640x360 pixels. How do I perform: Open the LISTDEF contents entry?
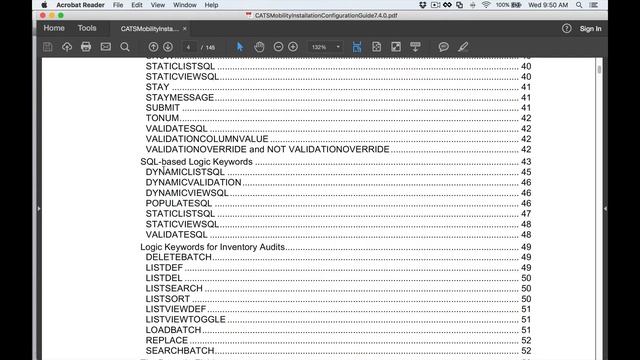(x=164, y=268)
